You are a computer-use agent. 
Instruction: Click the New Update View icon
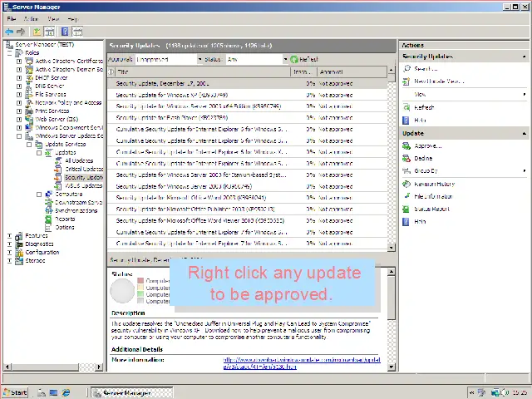click(406, 81)
